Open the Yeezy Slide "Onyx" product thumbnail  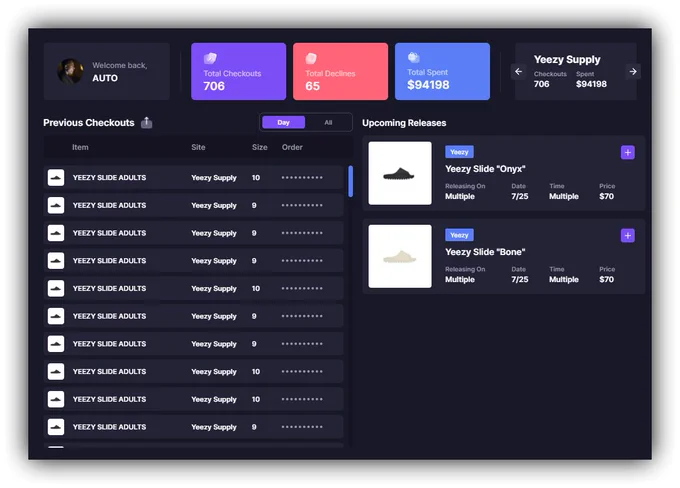tap(400, 173)
